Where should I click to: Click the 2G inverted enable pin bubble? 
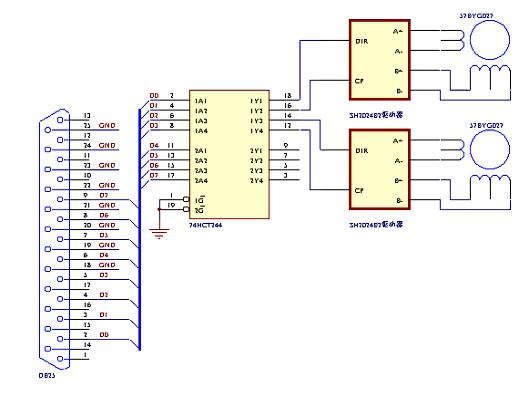coord(186,209)
